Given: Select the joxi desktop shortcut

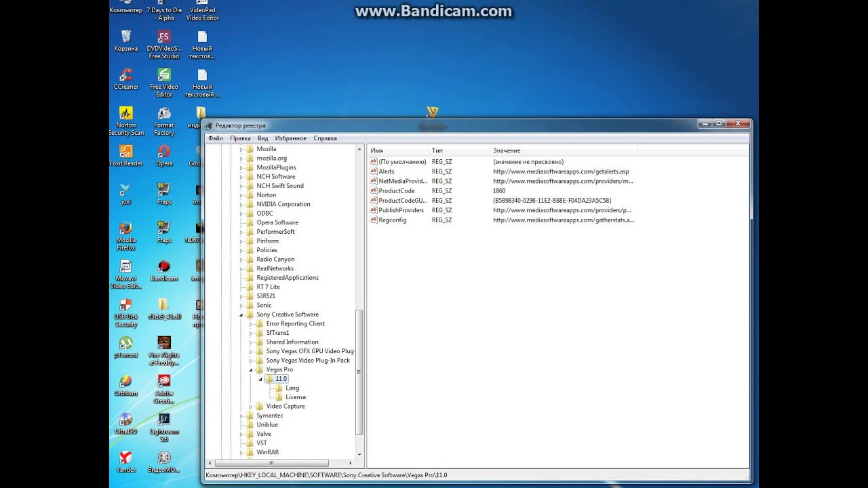Looking at the screenshot, I should 125,194.
